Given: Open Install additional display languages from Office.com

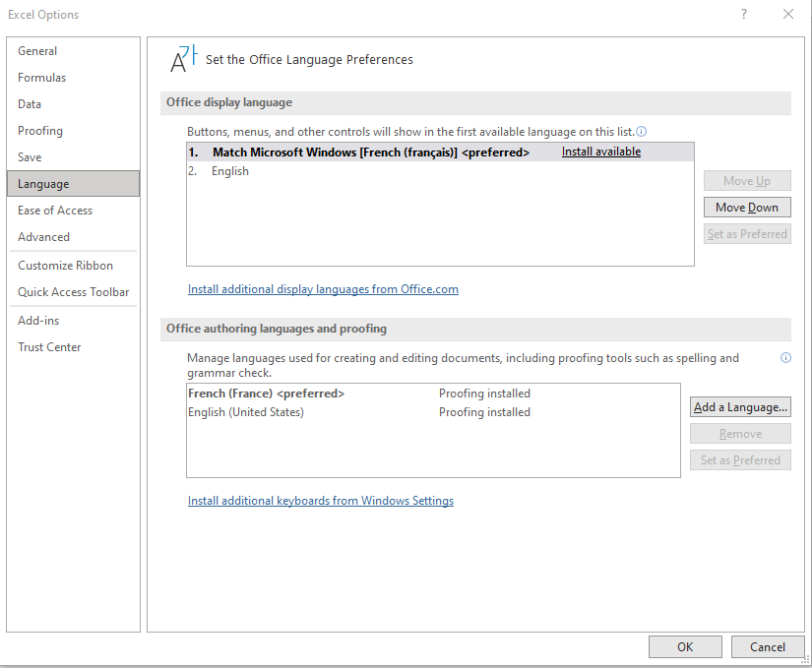Looking at the screenshot, I should [323, 289].
